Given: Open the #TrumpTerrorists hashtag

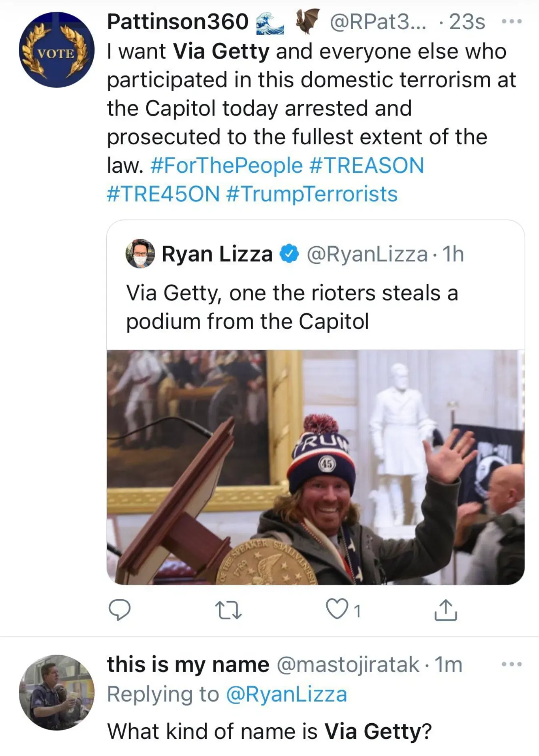Looking at the screenshot, I should point(312,194).
